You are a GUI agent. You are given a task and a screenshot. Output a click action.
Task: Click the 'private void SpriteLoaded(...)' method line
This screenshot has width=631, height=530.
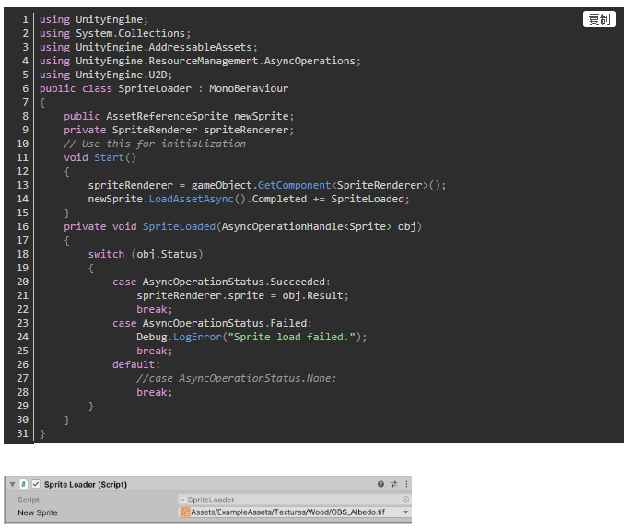point(242,227)
